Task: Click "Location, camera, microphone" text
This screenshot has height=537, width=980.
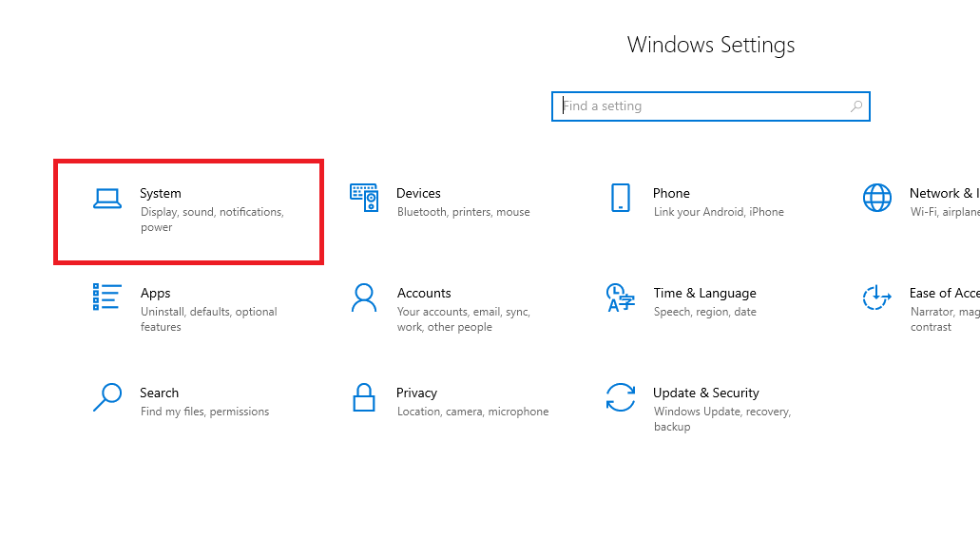Action: tap(473, 412)
